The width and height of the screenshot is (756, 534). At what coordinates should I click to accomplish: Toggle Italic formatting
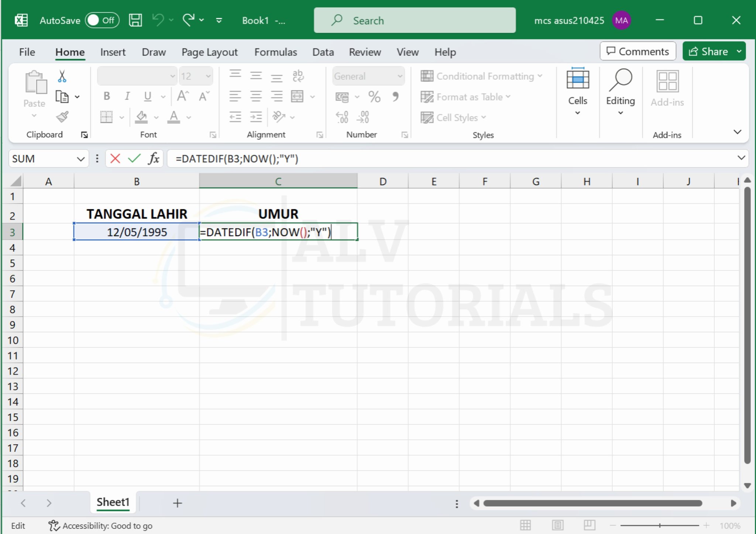pyautogui.click(x=127, y=96)
